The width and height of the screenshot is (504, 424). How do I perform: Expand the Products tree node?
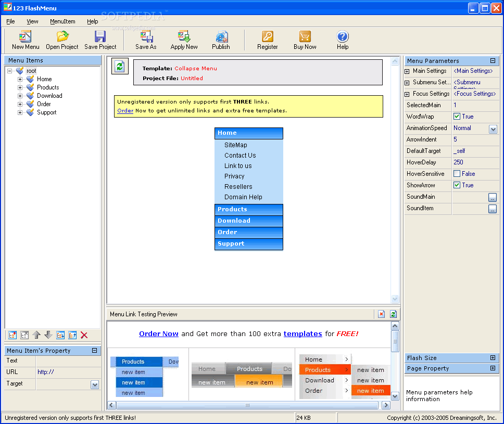coord(20,87)
